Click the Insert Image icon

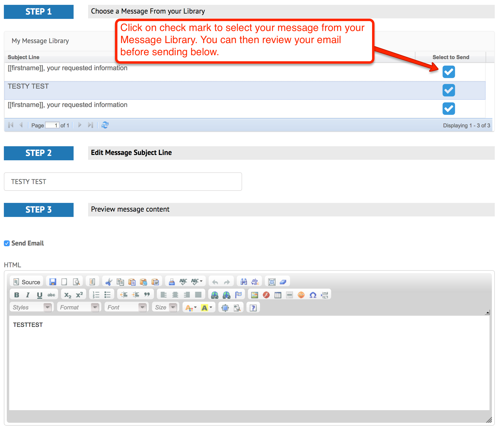(254, 295)
